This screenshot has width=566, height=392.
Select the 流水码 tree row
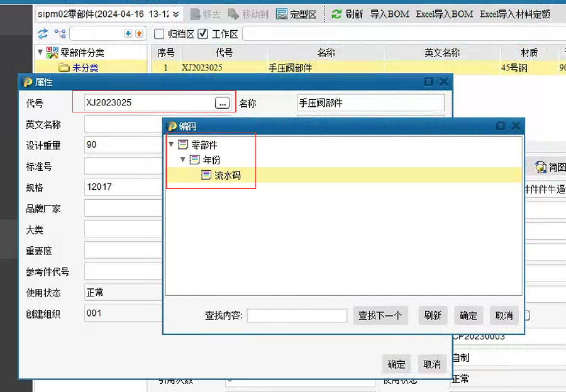click(x=343, y=175)
